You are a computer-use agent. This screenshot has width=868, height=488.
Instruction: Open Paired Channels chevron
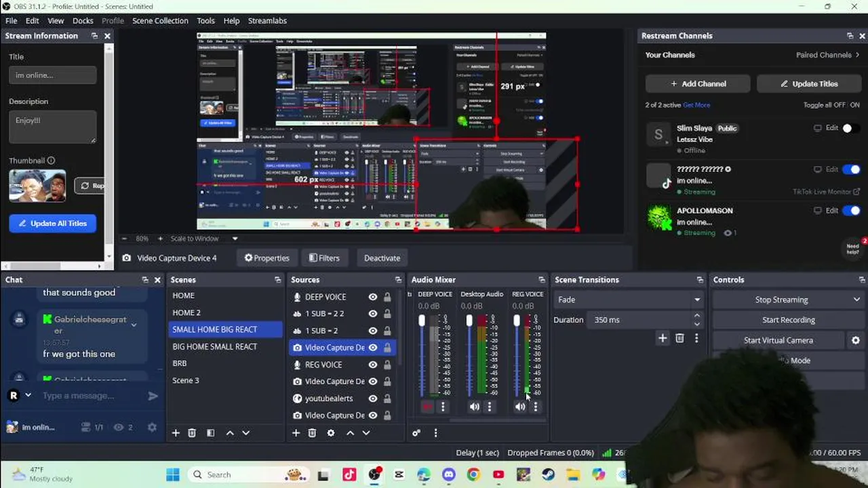coord(857,55)
